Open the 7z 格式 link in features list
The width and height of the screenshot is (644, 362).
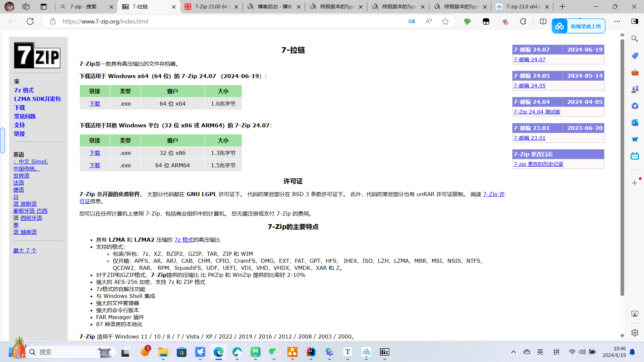(x=183, y=240)
